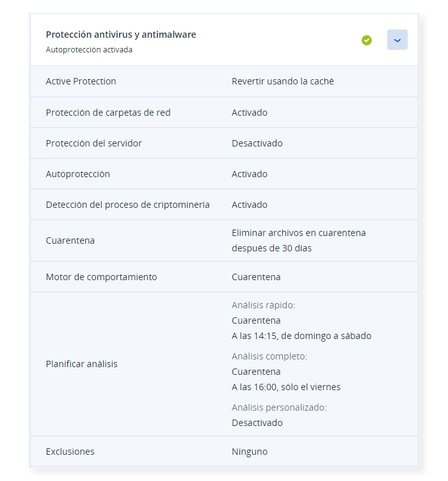Click the Desactivado value for server protection
This screenshot has width=448, height=481.
pos(257,143)
